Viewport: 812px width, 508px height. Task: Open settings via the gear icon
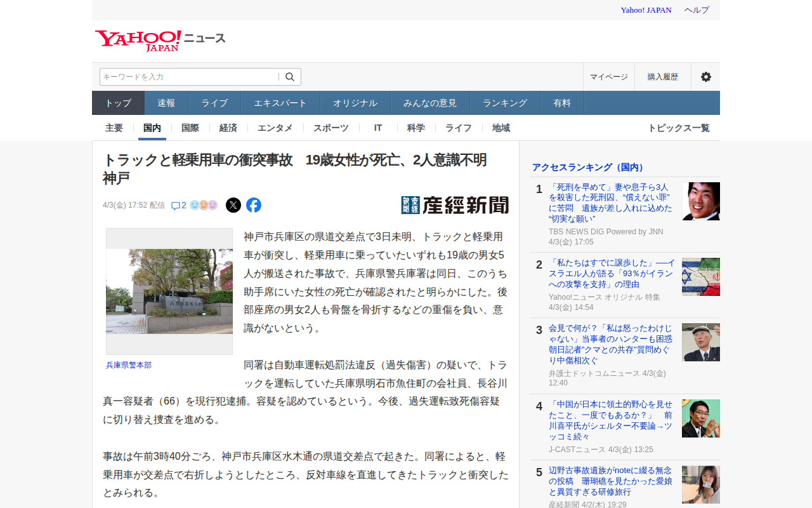coord(705,77)
